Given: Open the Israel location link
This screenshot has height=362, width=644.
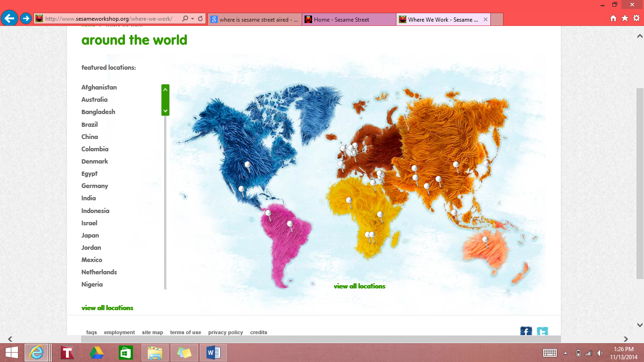Looking at the screenshot, I should click(89, 223).
